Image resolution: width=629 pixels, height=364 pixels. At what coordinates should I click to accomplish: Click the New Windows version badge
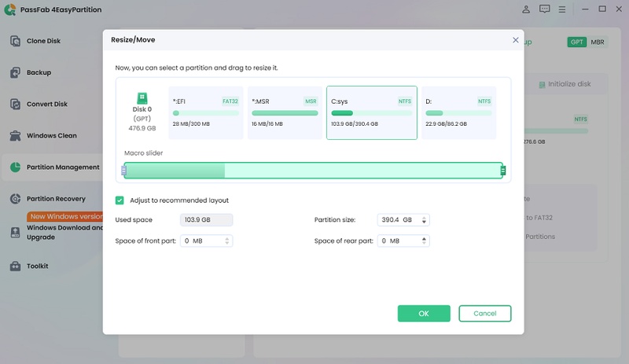65,217
